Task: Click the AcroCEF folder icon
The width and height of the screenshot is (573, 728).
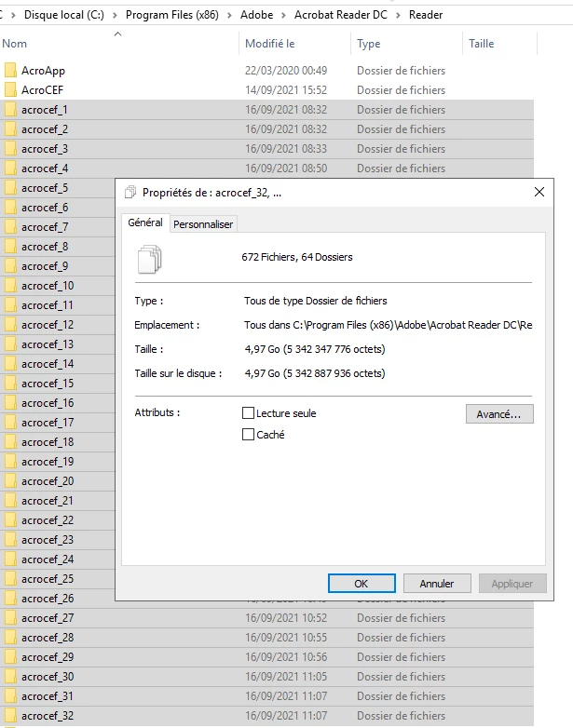Action: tap(10, 90)
